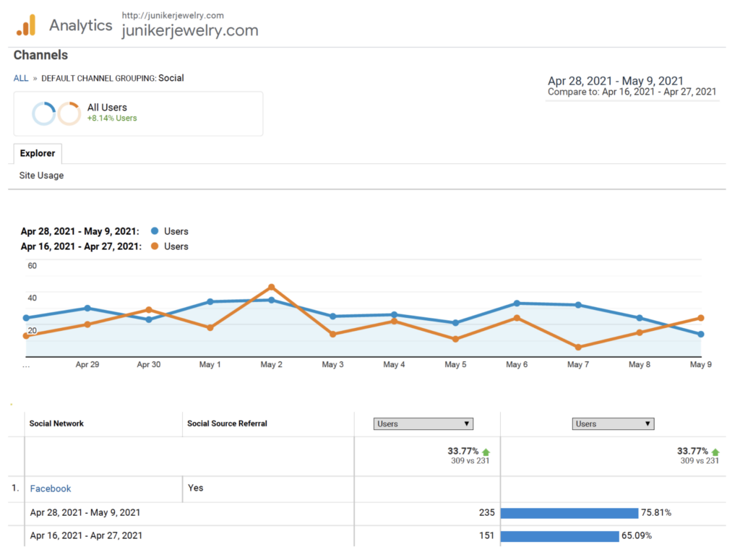
Task: Click the Social Network column header
Action: click(x=56, y=423)
